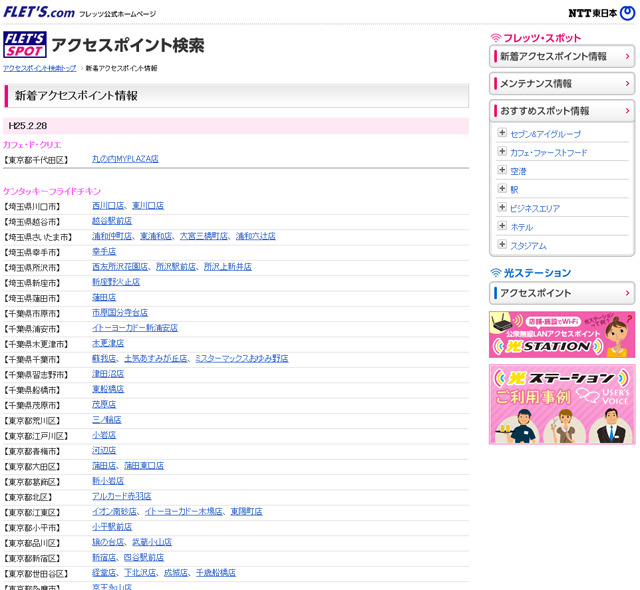Image resolution: width=640 pixels, height=590 pixels.
Task: Select the H25.2.28 date heading
Action: coord(28,126)
